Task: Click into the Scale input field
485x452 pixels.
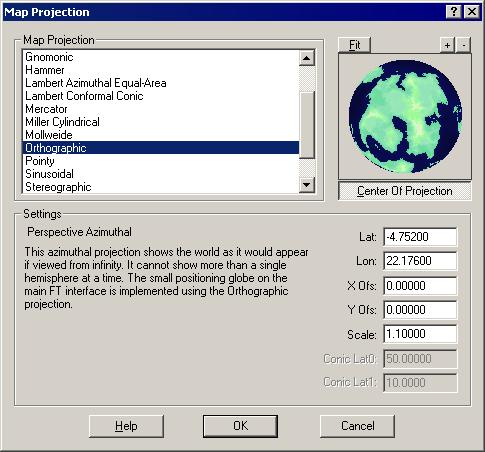Action: [x=420, y=334]
